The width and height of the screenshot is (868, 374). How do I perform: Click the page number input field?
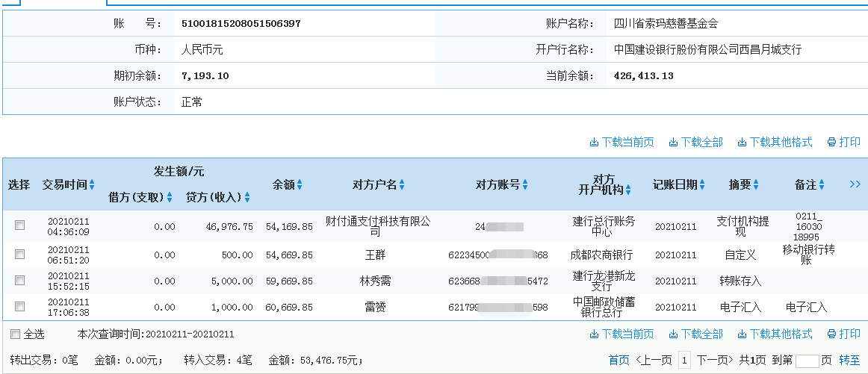807,361
